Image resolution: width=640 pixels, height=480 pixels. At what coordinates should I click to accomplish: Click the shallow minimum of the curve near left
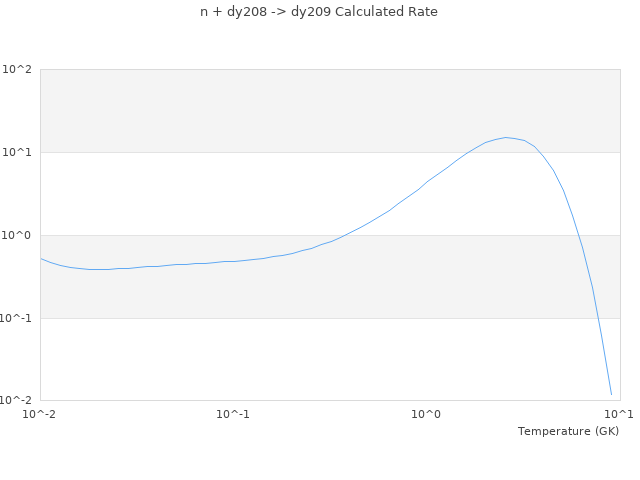[x=98, y=269]
